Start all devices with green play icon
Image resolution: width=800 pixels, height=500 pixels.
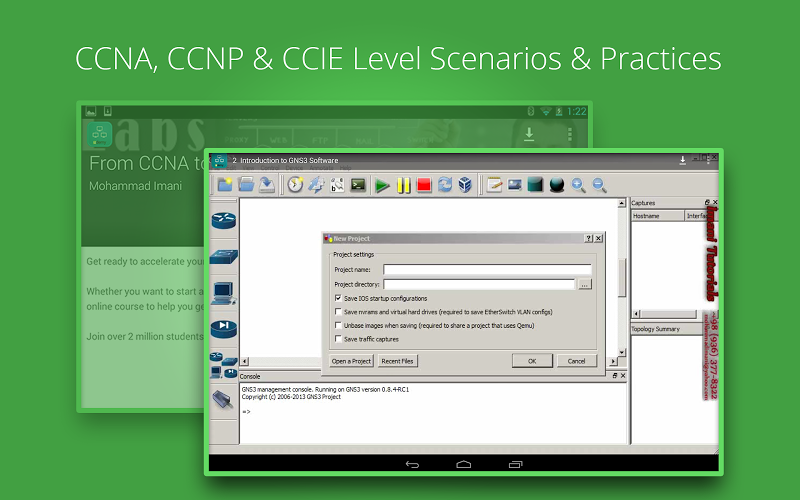point(382,185)
